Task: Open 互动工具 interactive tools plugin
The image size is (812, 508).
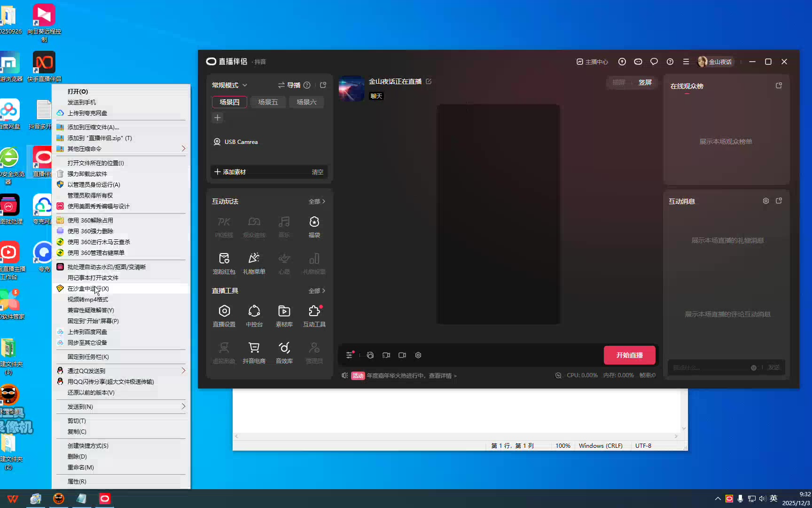Action: (x=314, y=316)
